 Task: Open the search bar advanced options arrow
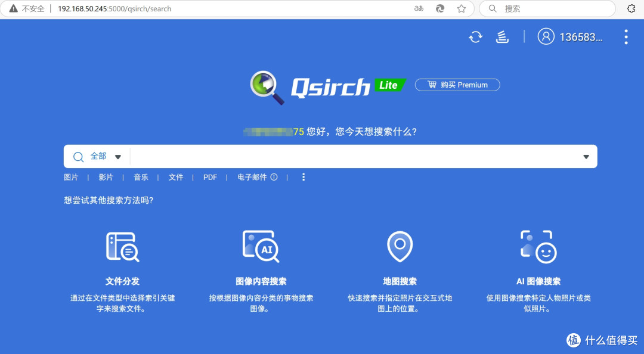tap(586, 157)
